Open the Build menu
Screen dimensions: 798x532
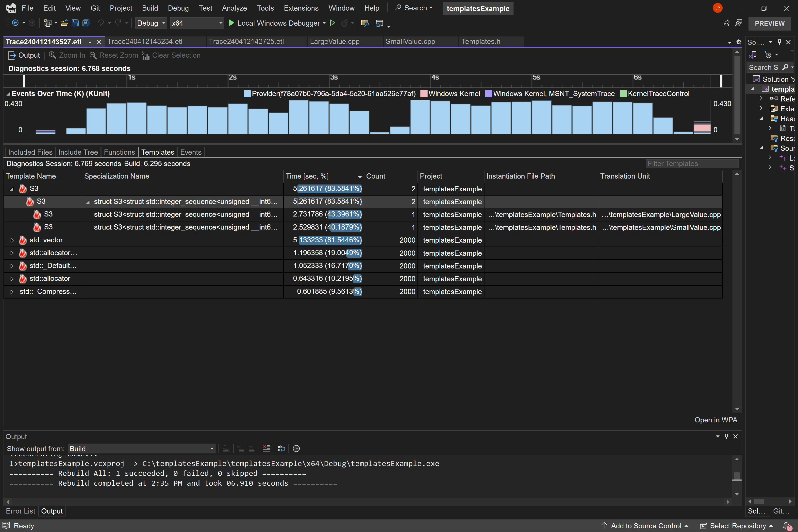click(x=150, y=8)
